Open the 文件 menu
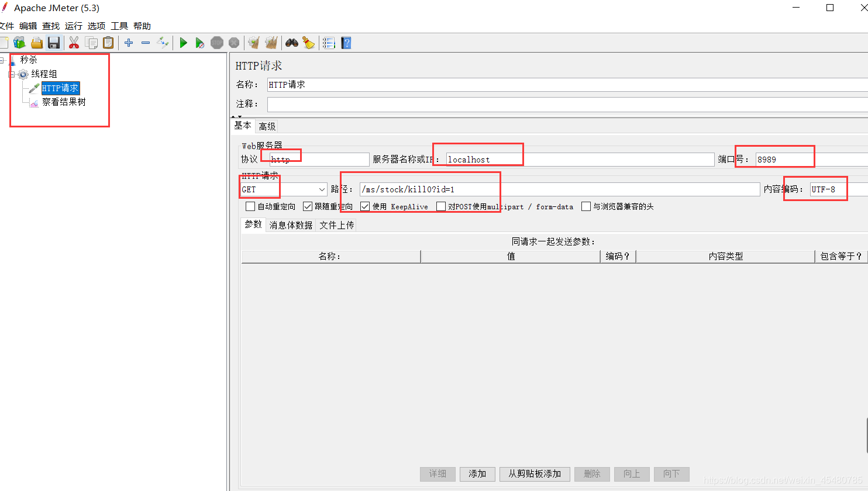This screenshot has height=491, width=868. pyautogui.click(x=6, y=26)
